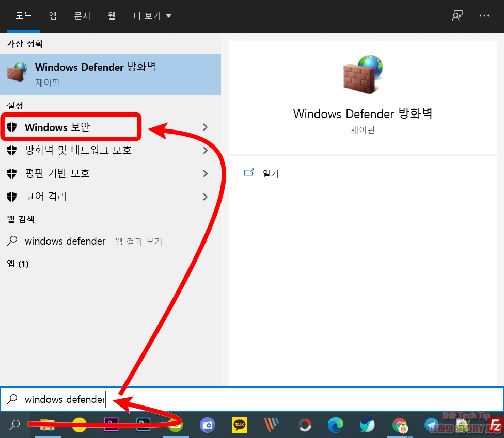504x438 pixels.
Task: Switch to the 앱 tab
Action: [x=53, y=15]
